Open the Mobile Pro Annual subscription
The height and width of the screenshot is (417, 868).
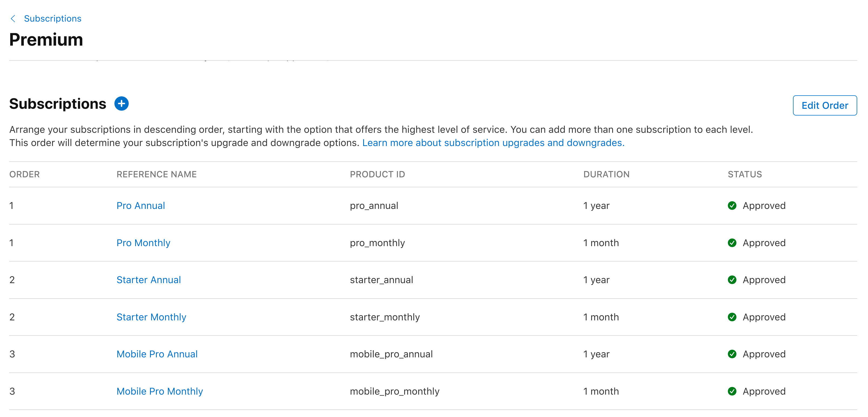tap(157, 354)
